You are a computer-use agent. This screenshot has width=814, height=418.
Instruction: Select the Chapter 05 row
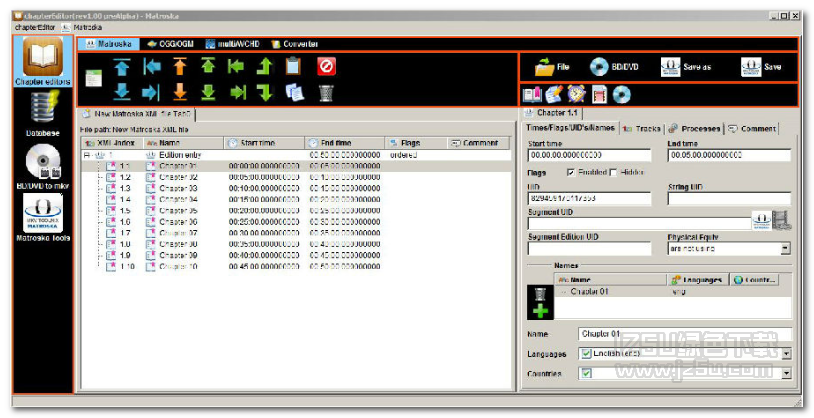[x=296, y=211]
